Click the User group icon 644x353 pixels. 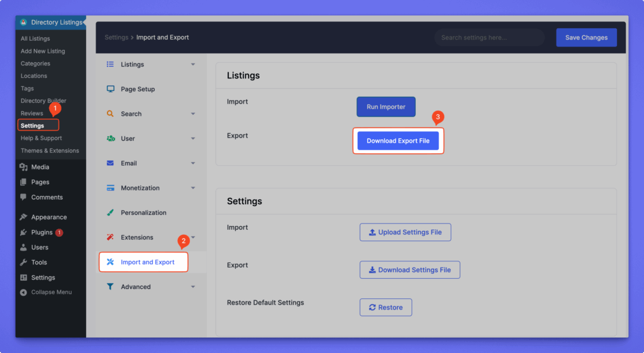click(110, 138)
